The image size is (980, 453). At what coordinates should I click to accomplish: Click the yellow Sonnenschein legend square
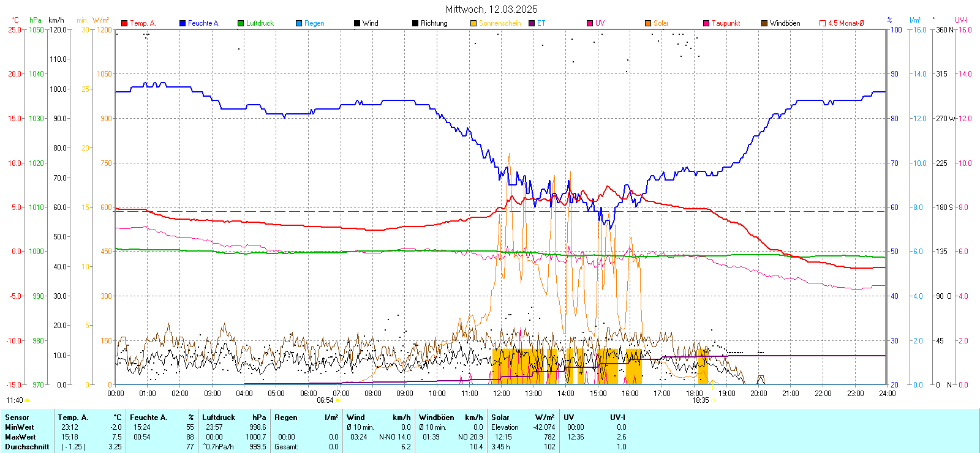(x=473, y=23)
